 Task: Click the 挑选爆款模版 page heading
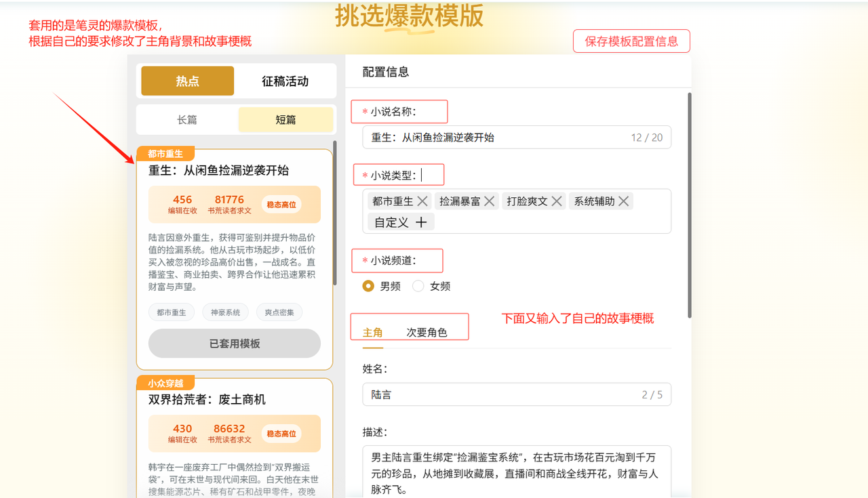[410, 16]
